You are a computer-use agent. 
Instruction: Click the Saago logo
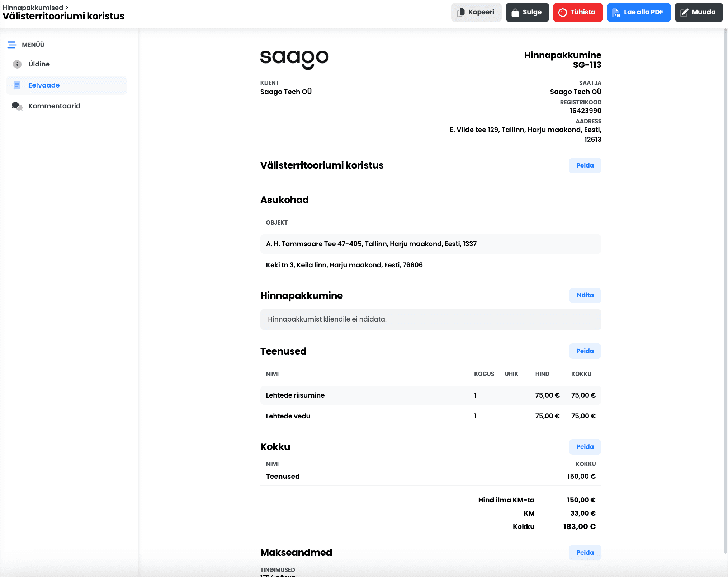coord(294,59)
